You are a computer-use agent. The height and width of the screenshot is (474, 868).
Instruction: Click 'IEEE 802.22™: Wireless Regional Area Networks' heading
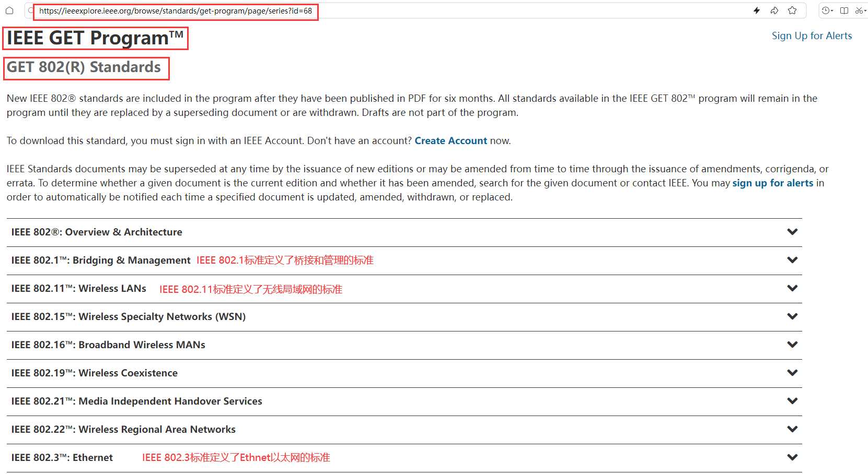coord(123,429)
